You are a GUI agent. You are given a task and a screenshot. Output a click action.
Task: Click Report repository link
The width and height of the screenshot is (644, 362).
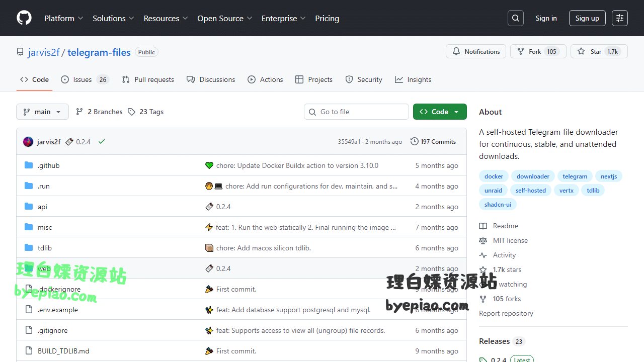click(x=506, y=313)
